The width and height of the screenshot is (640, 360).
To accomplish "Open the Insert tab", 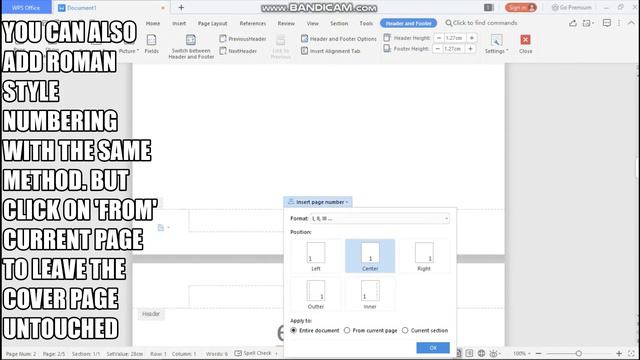I will pyautogui.click(x=179, y=23).
